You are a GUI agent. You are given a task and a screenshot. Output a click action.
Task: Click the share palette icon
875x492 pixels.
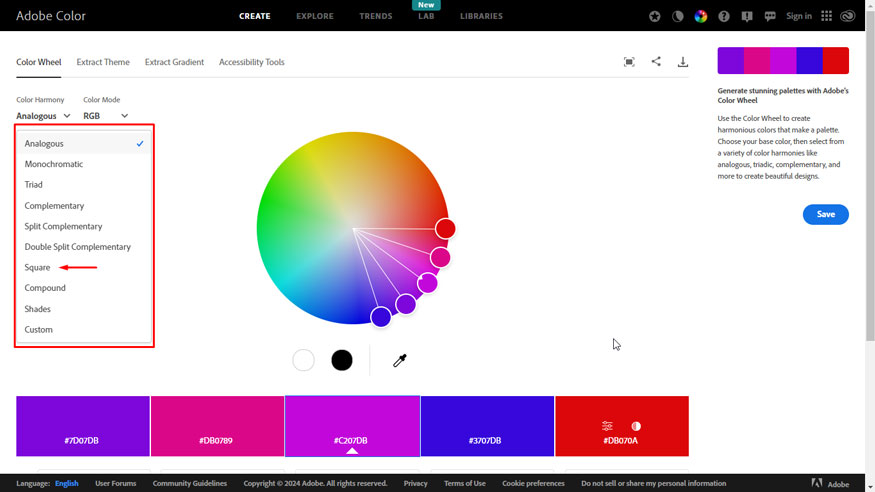[x=656, y=62]
